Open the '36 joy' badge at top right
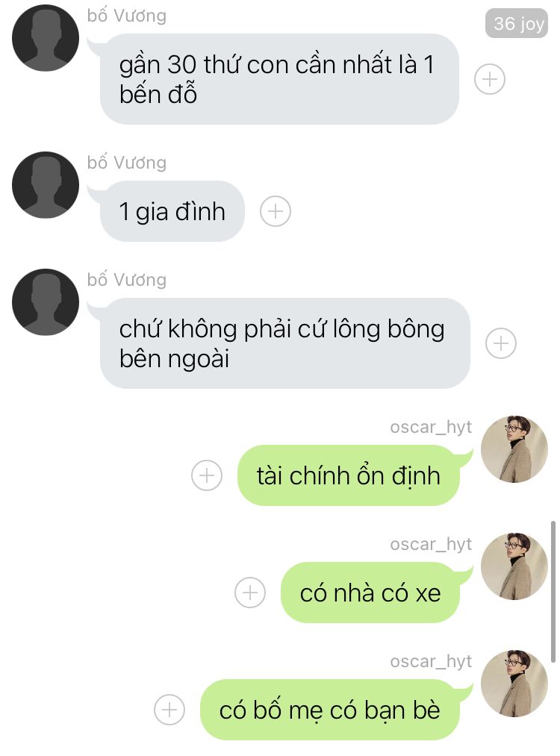560x756 pixels. pyautogui.click(x=517, y=23)
